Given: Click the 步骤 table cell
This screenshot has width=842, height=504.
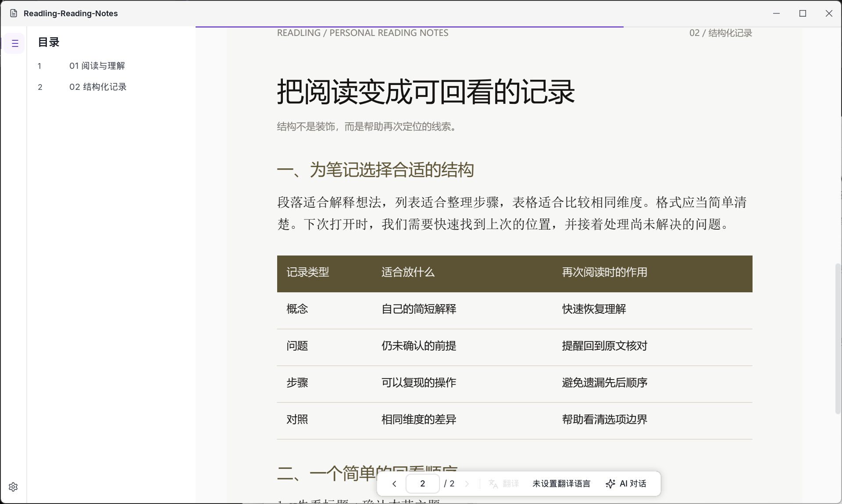Looking at the screenshot, I should (297, 383).
